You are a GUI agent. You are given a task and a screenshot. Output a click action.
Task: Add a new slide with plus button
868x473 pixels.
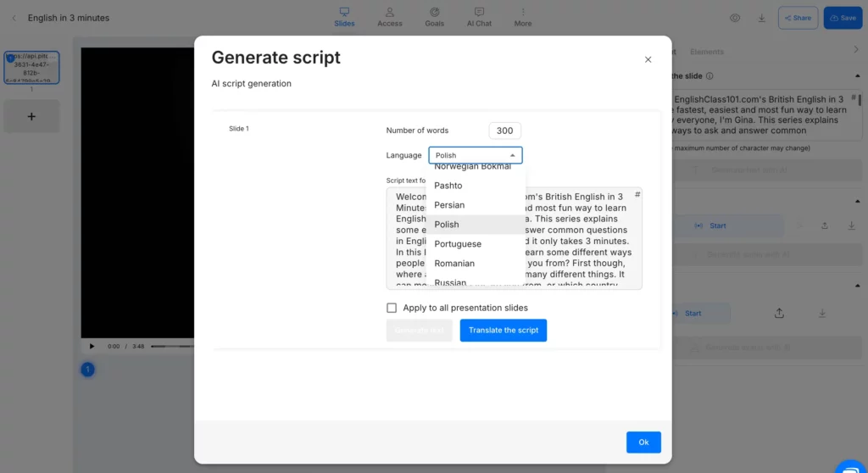point(31,116)
